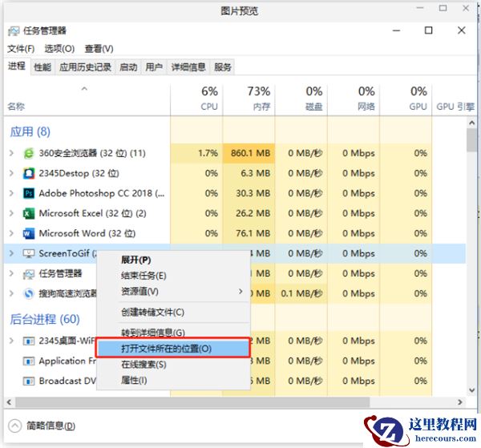Image resolution: width=481 pixels, height=448 pixels.
Task: Click the 简略信息 collapse arrow icon
Action: coord(14,426)
